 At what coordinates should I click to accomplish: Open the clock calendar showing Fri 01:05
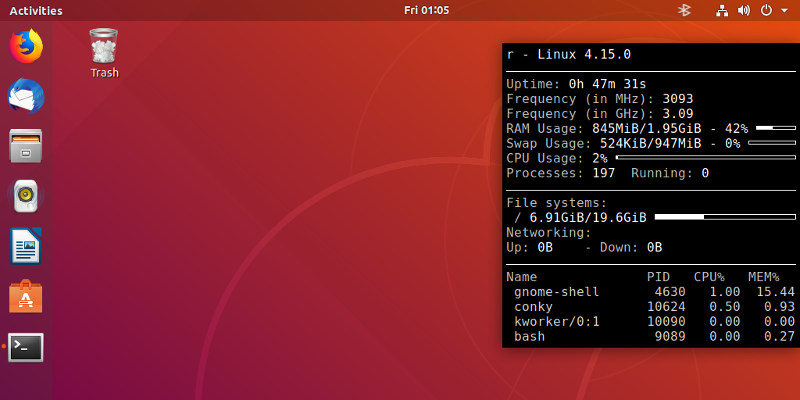click(x=427, y=10)
